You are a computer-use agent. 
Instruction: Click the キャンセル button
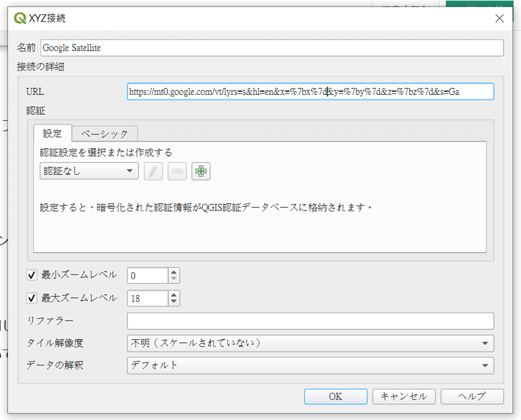[x=404, y=397]
